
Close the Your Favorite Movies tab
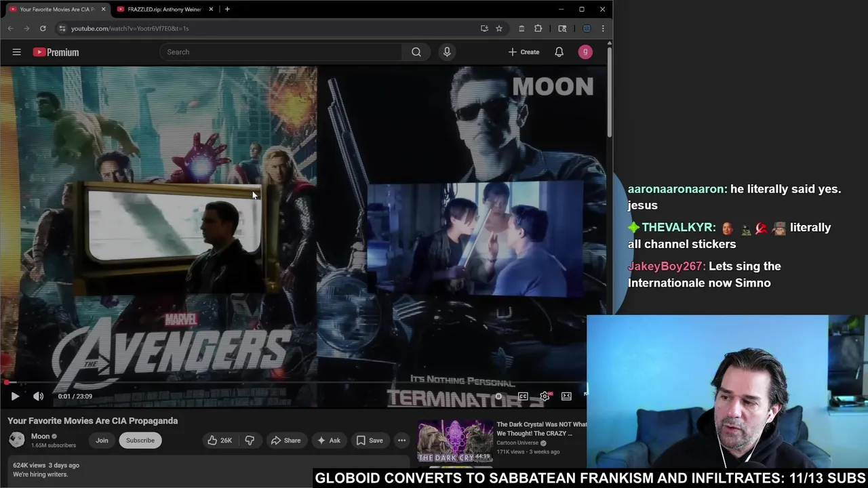103,9
